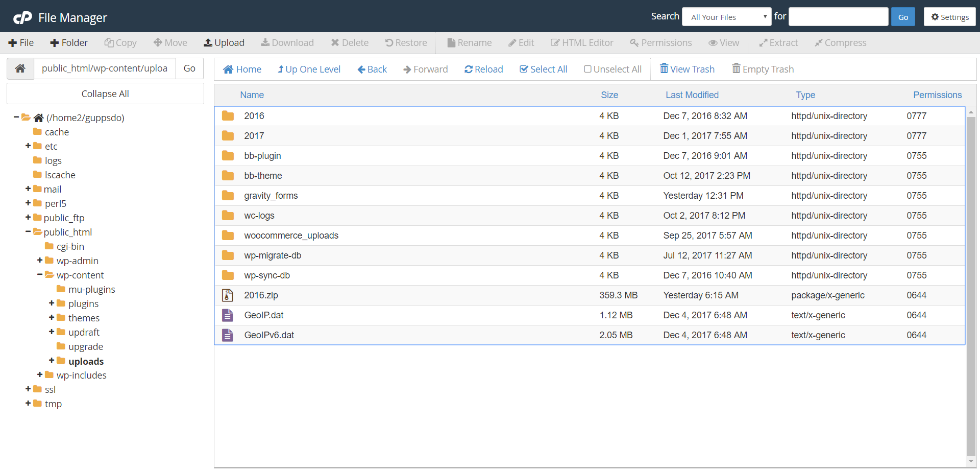Sort the list by Size column

click(x=609, y=95)
